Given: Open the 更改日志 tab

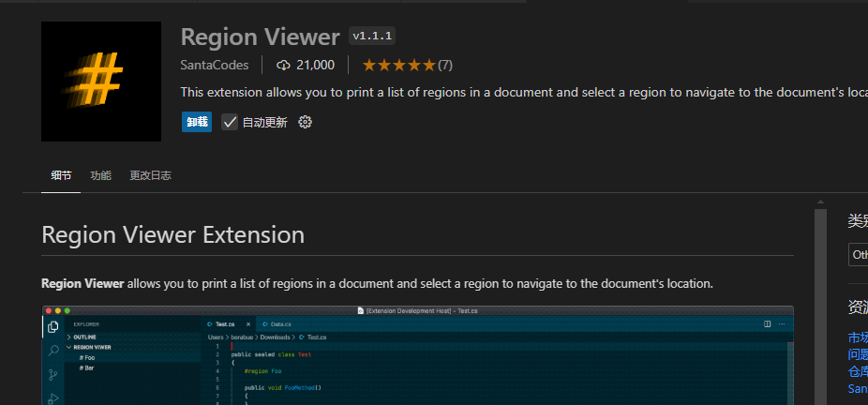Looking at the screenshot, I should (x=151, y=176).
